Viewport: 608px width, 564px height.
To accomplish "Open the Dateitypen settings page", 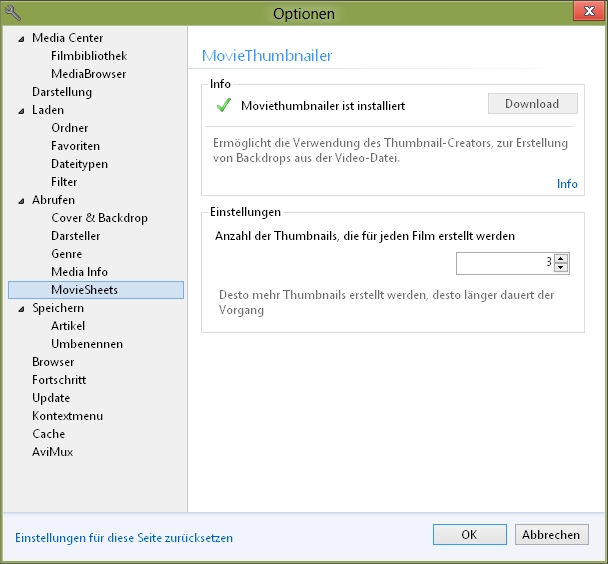I will click(79, 164).
